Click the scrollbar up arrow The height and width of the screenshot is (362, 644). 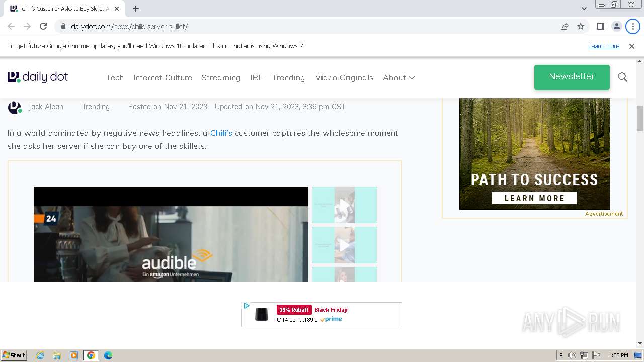640,62
